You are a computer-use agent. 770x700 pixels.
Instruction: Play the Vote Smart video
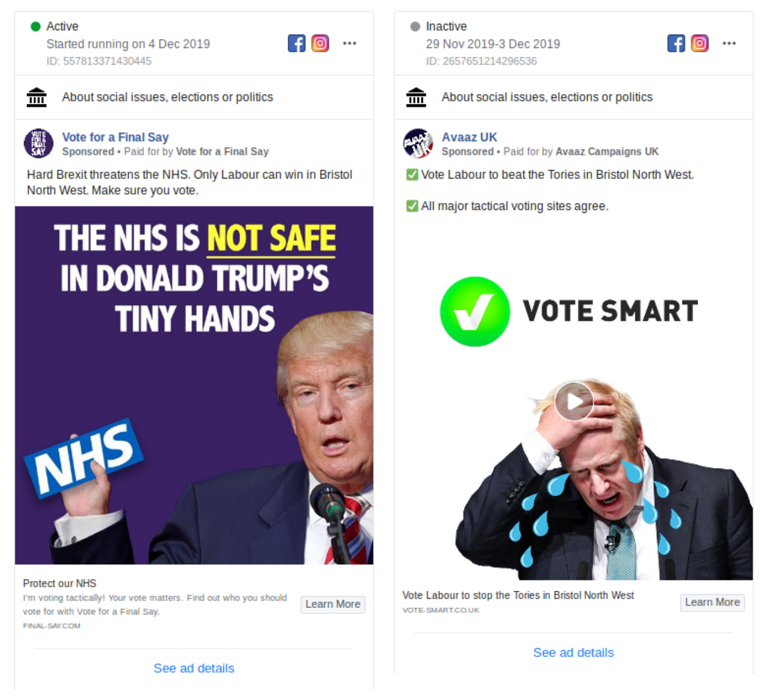[574, 401]
